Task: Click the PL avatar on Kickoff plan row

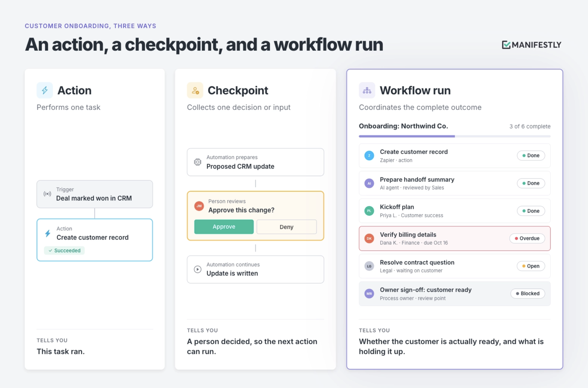Action: coord(369,211)
